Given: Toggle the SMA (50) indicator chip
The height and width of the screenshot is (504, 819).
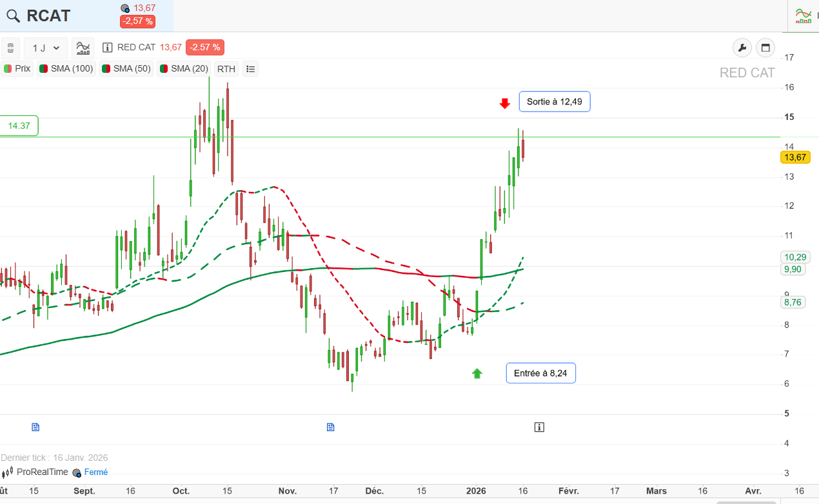Looking at the screenshot, I should coord(126,68).
